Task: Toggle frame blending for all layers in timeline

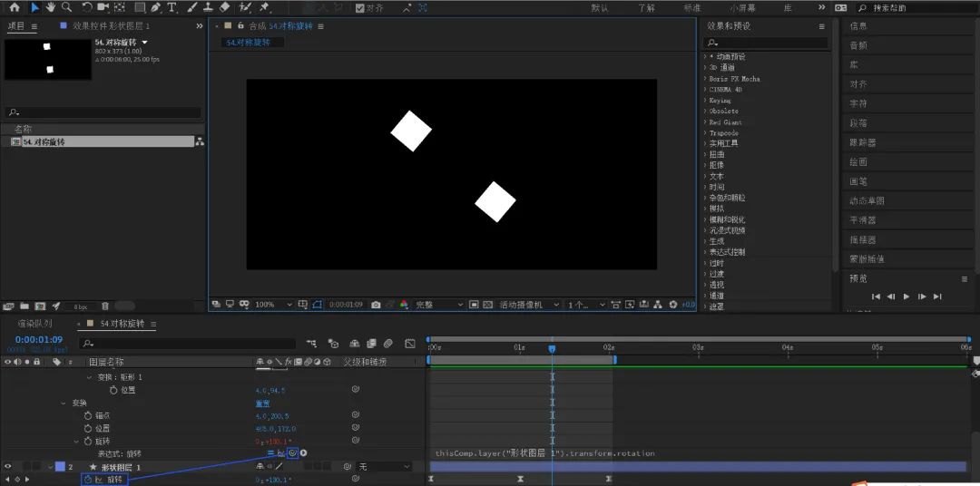Action: coord(372,344)
